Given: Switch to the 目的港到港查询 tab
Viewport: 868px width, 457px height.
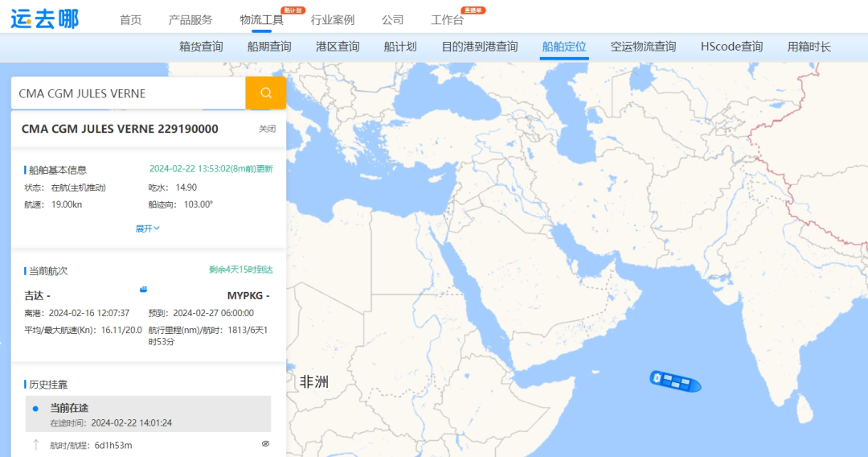Looking at the screenshot, I should (x=479, y=47).
